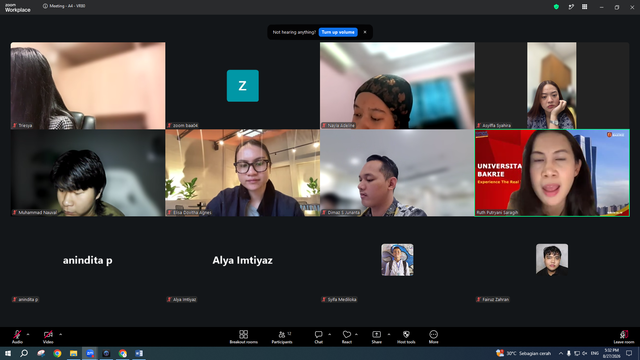Open the second Chrome icon in the taskbar
Viewport: 640px width, 360px height.
point(122,353)
